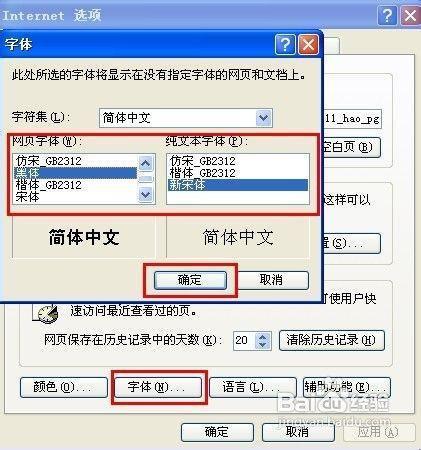Click 确定 in the 字体 dialog
Screen dimensions: 421x450
(x=190, y=280)
